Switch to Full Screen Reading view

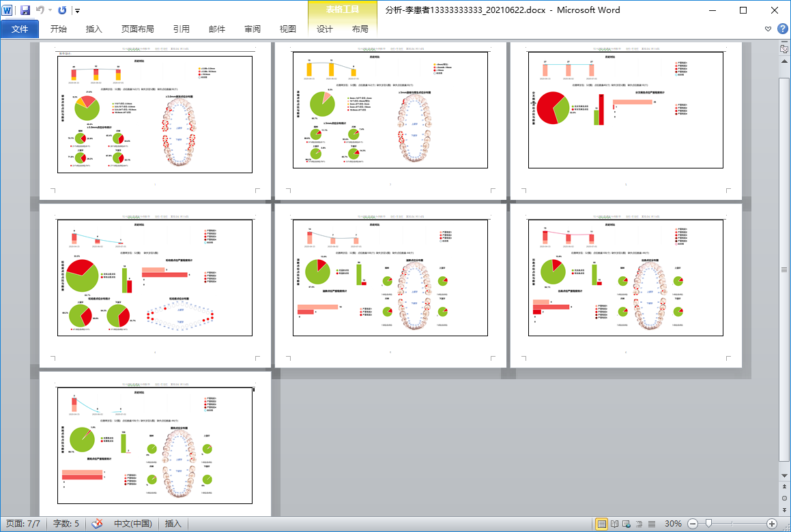coord(614,524)
